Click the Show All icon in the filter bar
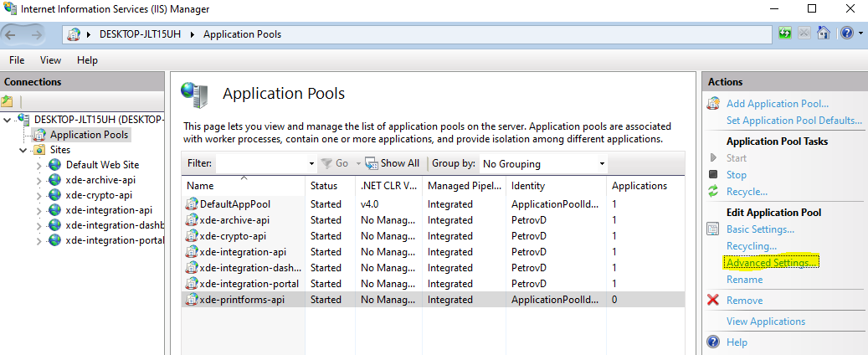868x355 pixels. pyautogui.click(x=372, y=163)
